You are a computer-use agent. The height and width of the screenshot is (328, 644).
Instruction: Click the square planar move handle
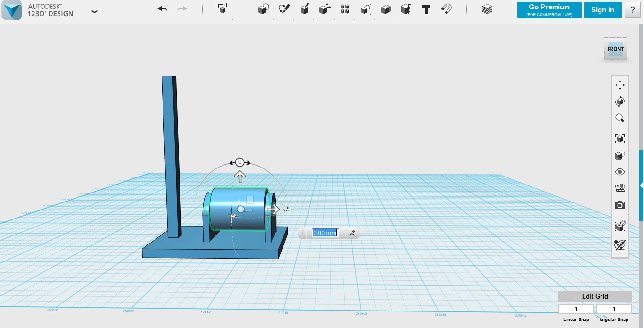click(250, 200)
